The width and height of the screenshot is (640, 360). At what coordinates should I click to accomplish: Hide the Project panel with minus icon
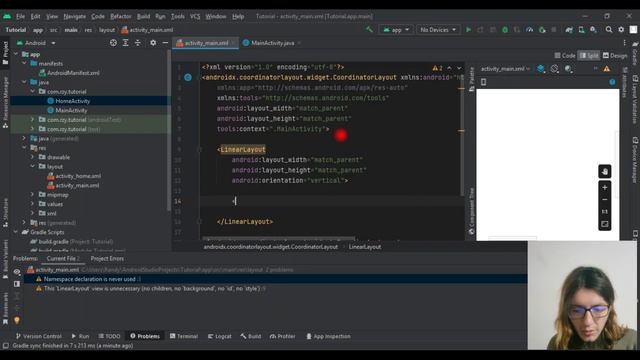[165, 43]
